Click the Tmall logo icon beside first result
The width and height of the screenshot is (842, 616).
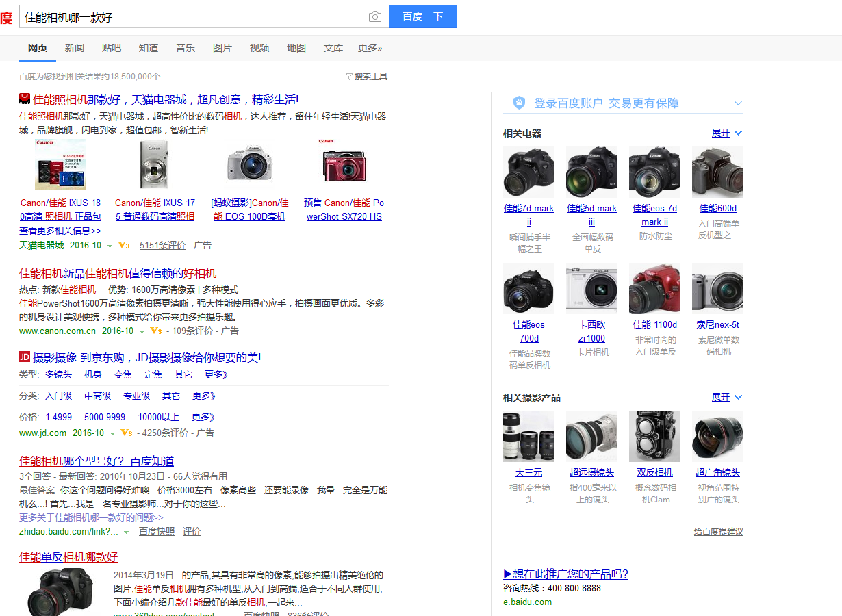25,99
